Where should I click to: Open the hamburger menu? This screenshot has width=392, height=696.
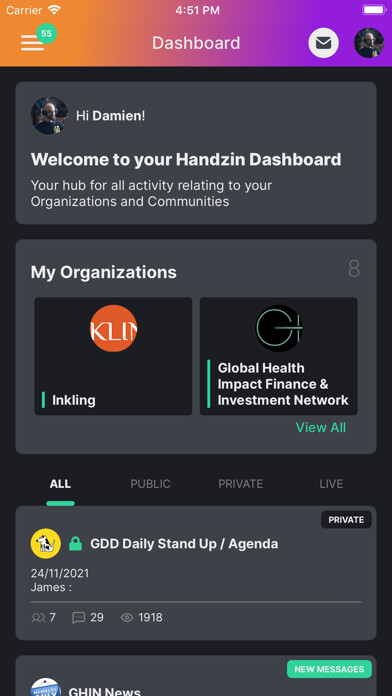[32, 43]
